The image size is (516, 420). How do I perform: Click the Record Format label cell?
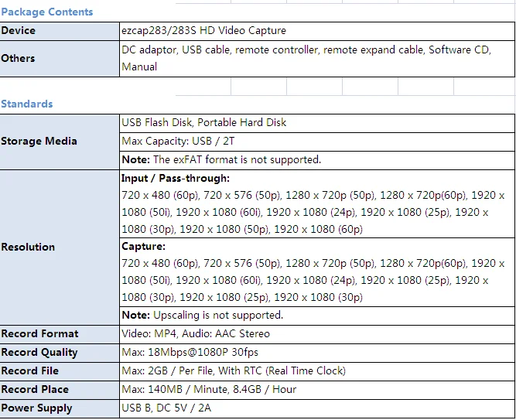[x=40, y=333]
